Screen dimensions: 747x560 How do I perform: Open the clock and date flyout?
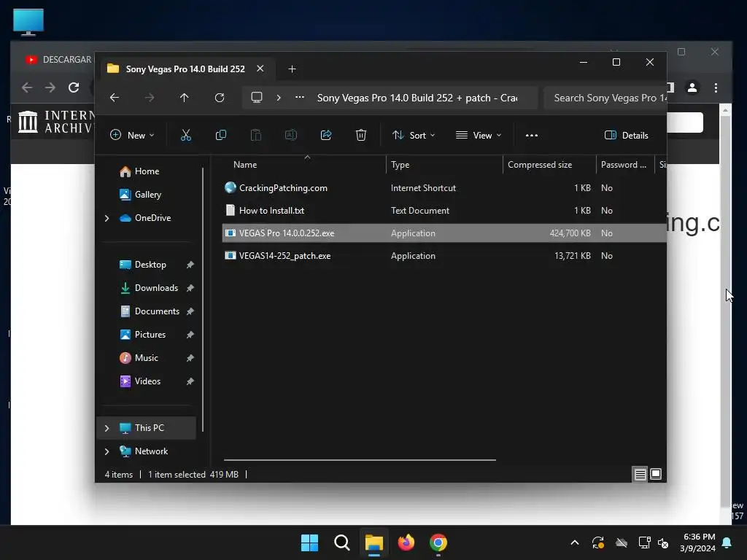(x=698, y=542)
